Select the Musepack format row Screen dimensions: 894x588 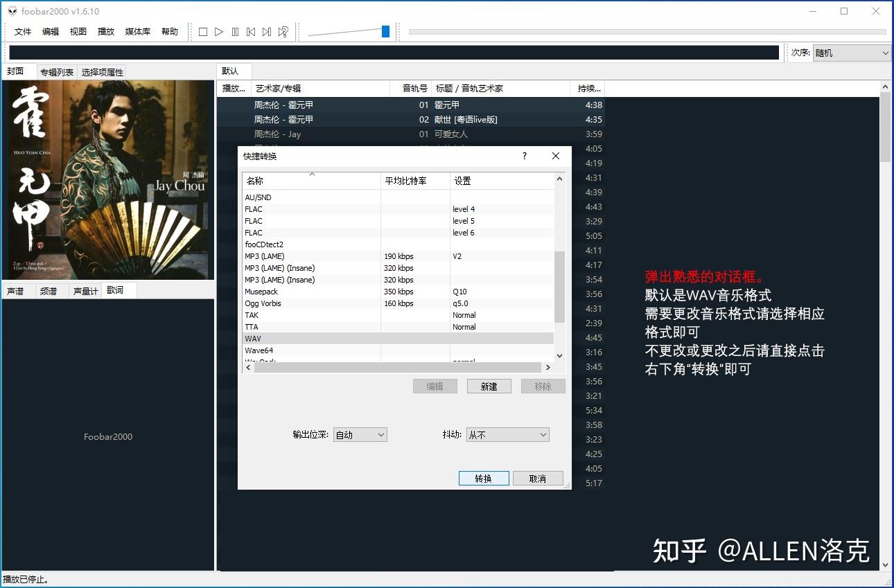398,292
